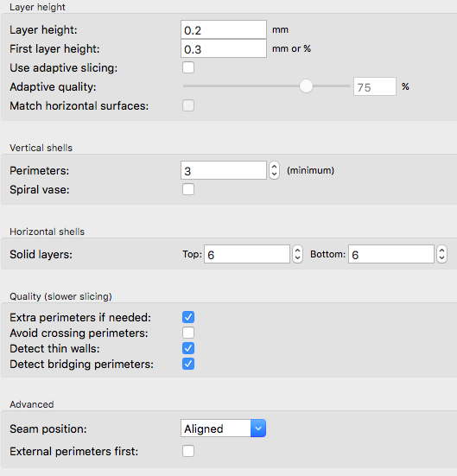The height and width of the screenshot is (476, 457).
Task: Open the Seam position dropdown
Action: pos(224,428)
